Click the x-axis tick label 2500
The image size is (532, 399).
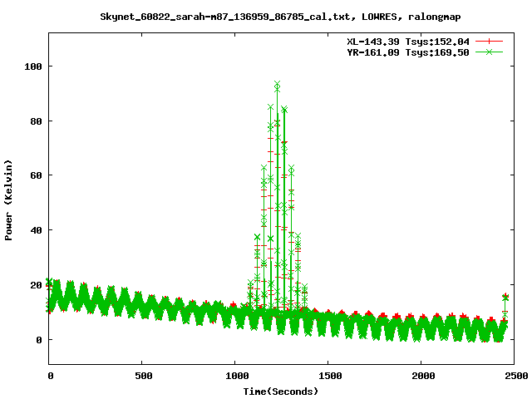[x=516, y=376]
